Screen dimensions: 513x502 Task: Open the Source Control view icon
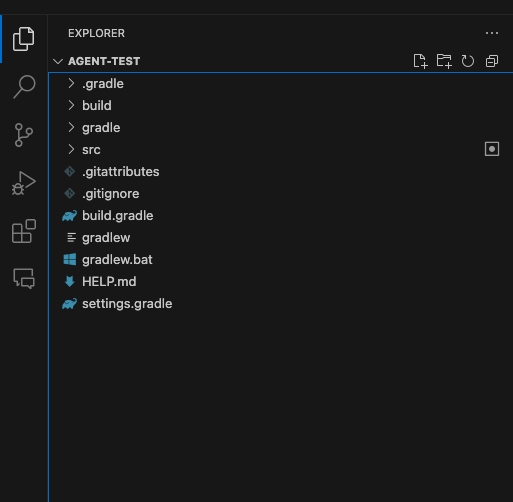click(x=24, y=135)
